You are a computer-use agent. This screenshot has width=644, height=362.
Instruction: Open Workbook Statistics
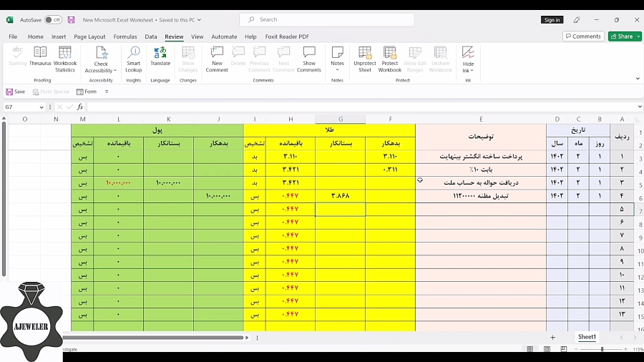click(x=65, y=59)
